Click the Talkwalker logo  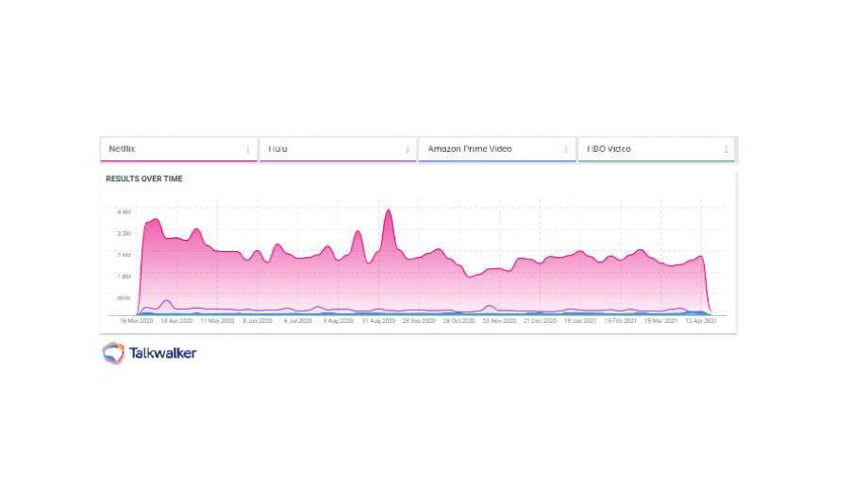(149, 353)
